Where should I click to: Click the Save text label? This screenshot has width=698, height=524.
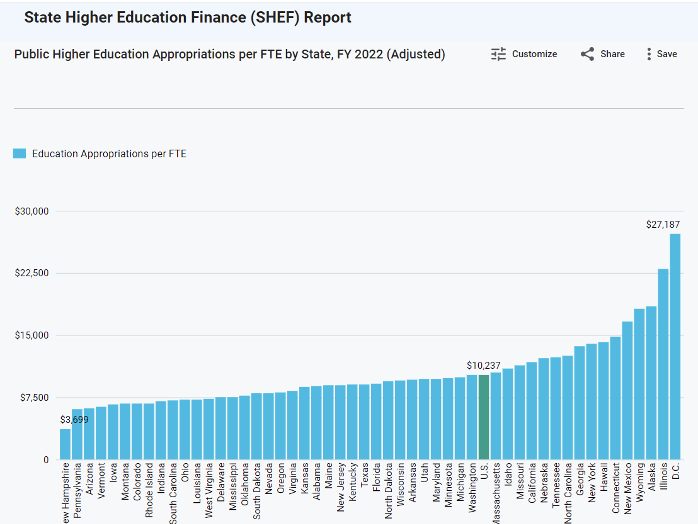(x=667, y=54)
